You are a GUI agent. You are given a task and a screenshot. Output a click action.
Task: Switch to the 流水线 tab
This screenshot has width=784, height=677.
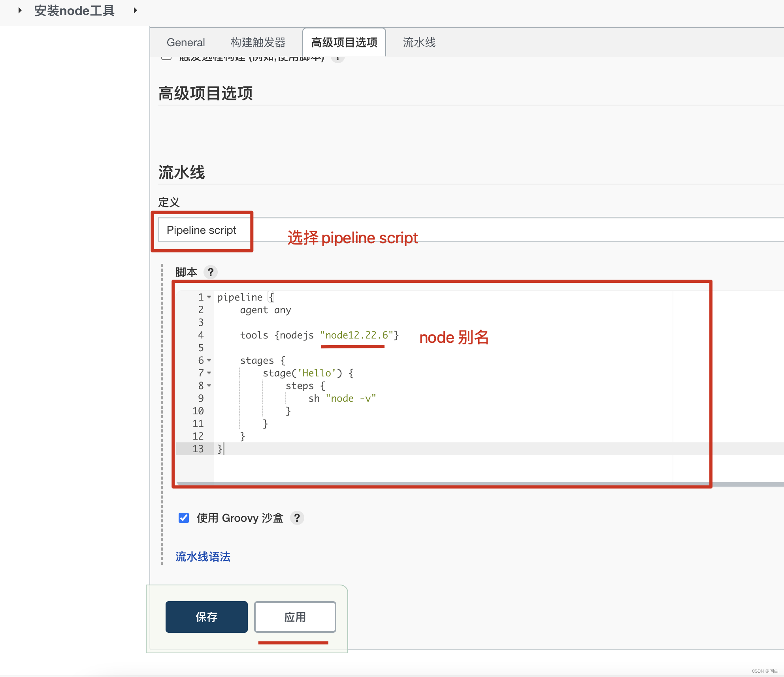click(419, 42)
